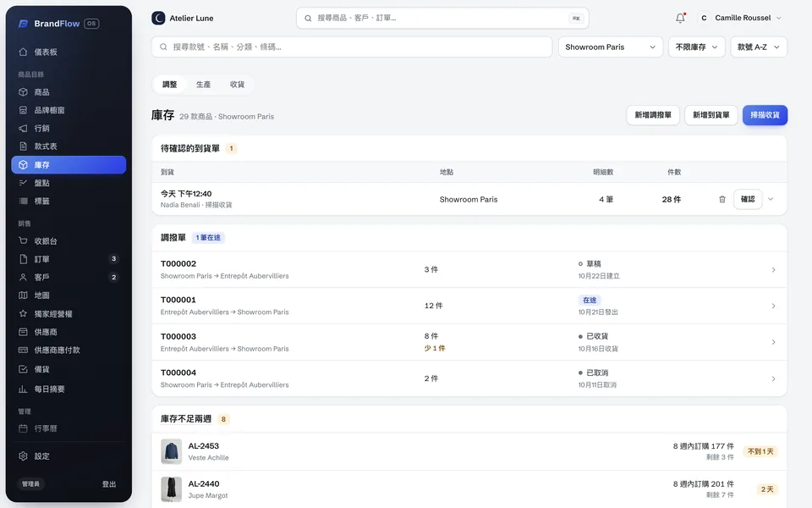Screen dimensions: 812x508
Task: Open the 儀表板 dashboard icon
Action: point(23,52)
